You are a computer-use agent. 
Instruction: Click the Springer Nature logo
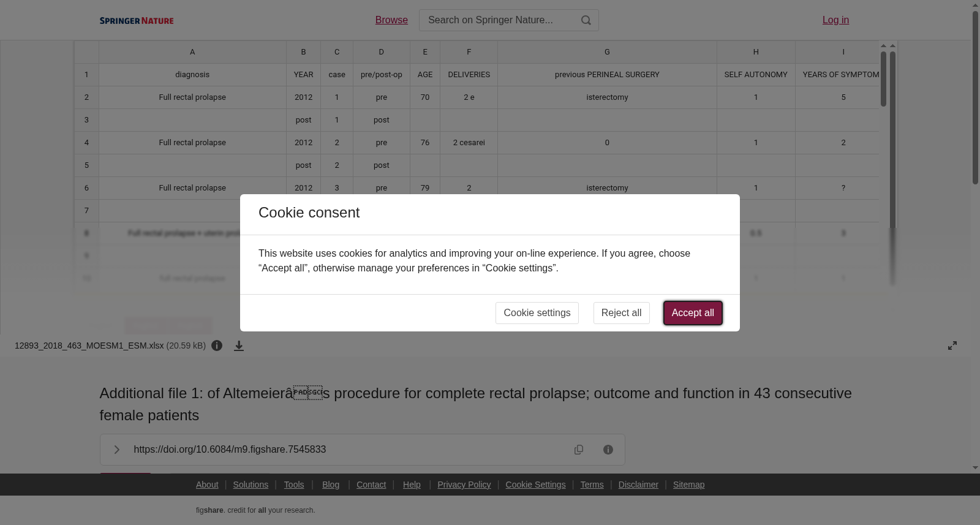click(137, 21)
